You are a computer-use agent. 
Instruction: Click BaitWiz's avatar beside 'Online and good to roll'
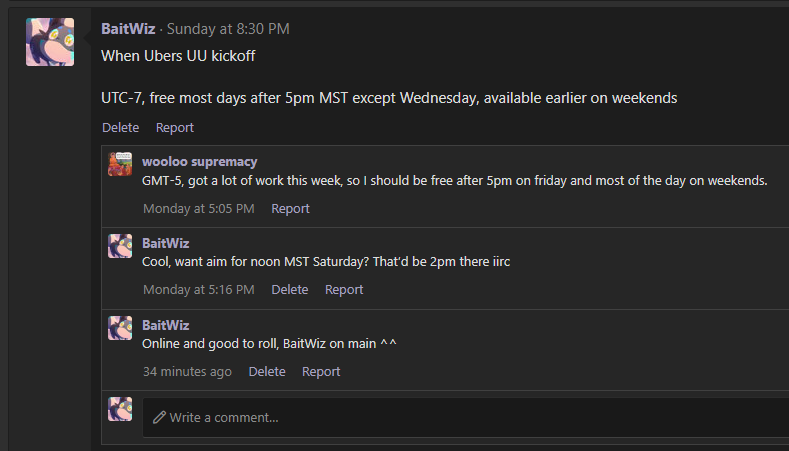coord(120,328)
